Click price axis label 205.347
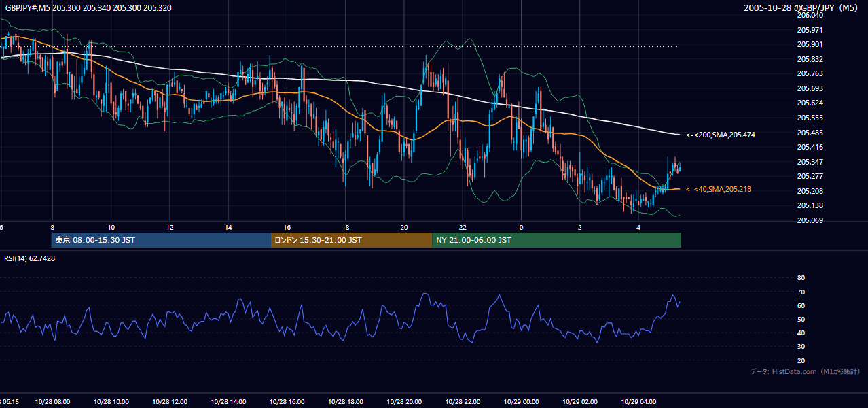The width and height of the screenshot is (868, 408). 810,162
